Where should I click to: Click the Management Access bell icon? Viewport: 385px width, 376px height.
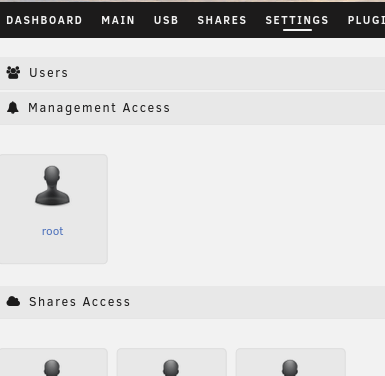pos(13,108)
